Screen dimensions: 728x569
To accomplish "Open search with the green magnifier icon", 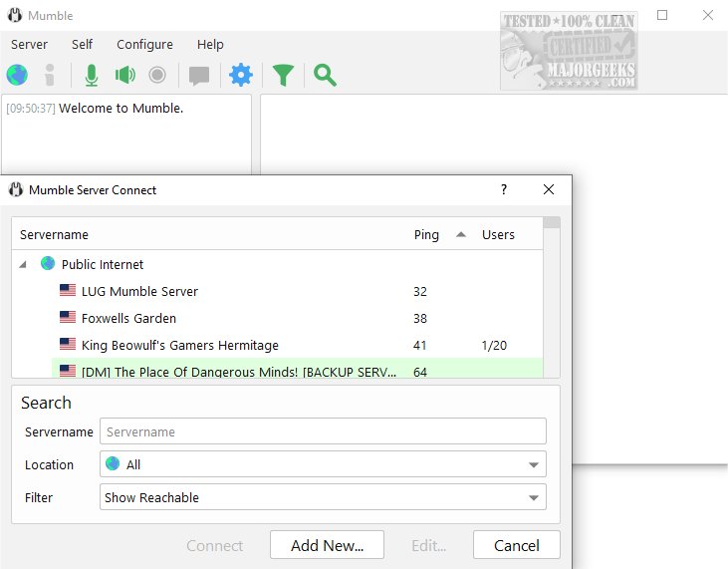I will [x=325, y=76].
